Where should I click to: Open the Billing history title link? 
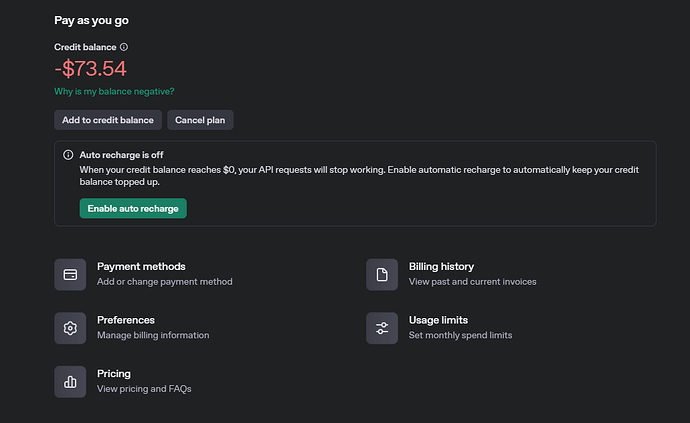pos(441,267)
